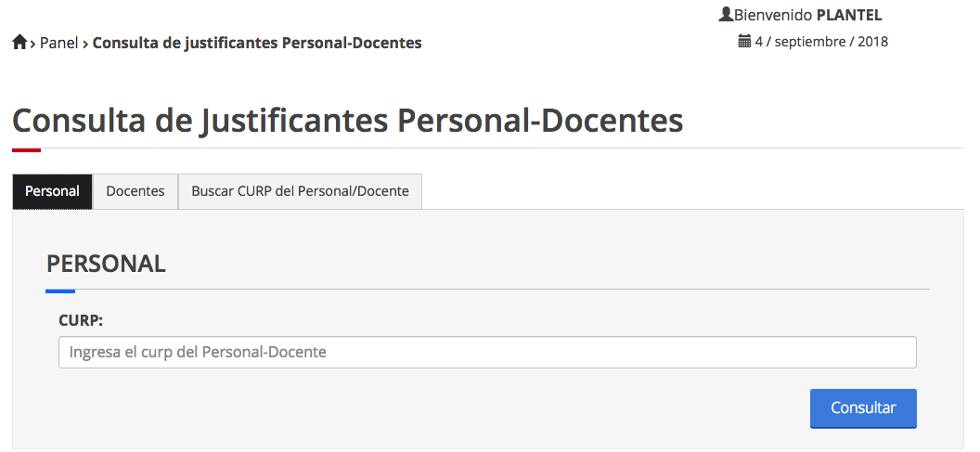
Task: Click the PERSONAL section heading
Action: (106, 264)
